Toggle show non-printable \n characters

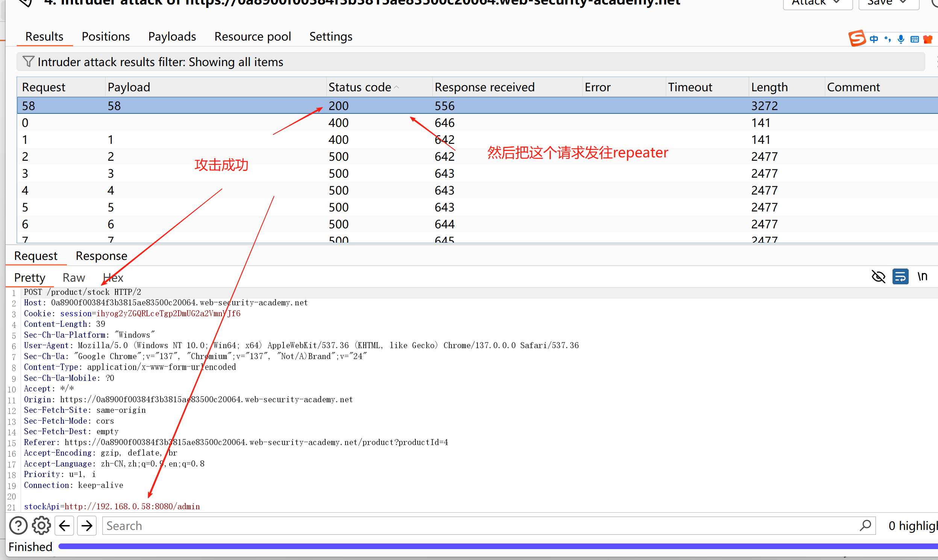(x=922, y=276)
